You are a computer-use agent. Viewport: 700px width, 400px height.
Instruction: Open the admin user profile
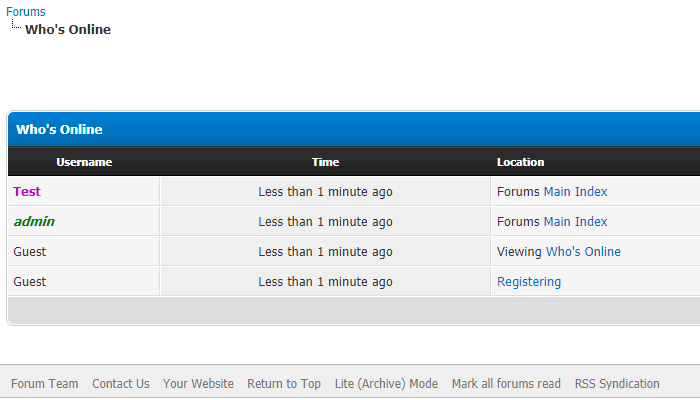34,222
